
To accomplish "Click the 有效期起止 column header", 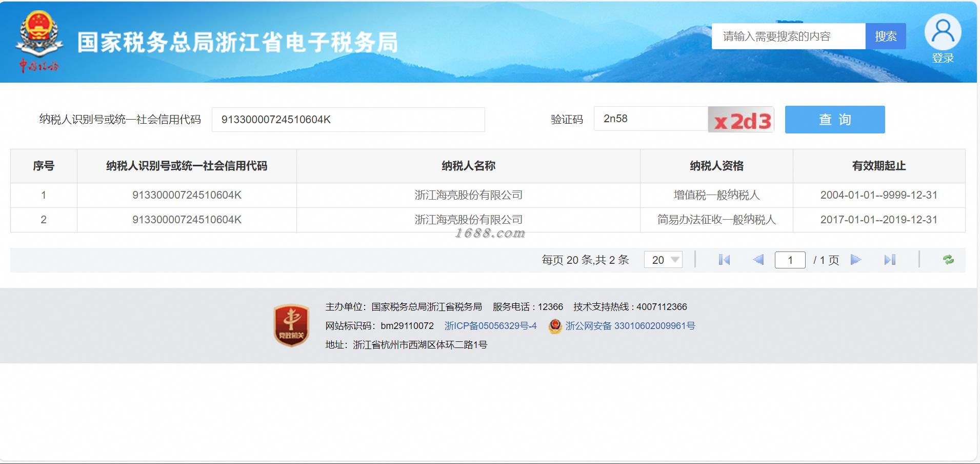I will coord(879,166).
